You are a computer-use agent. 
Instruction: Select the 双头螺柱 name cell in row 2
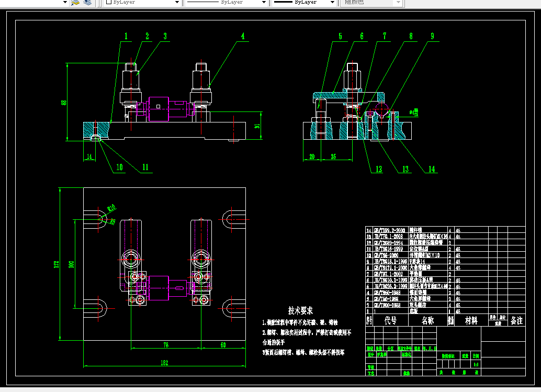point(418,305)
